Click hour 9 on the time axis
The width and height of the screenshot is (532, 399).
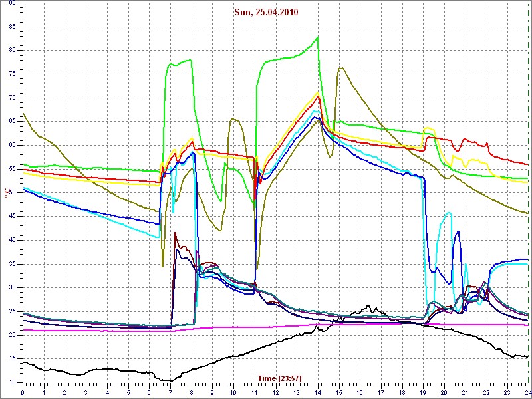point(212,392)
